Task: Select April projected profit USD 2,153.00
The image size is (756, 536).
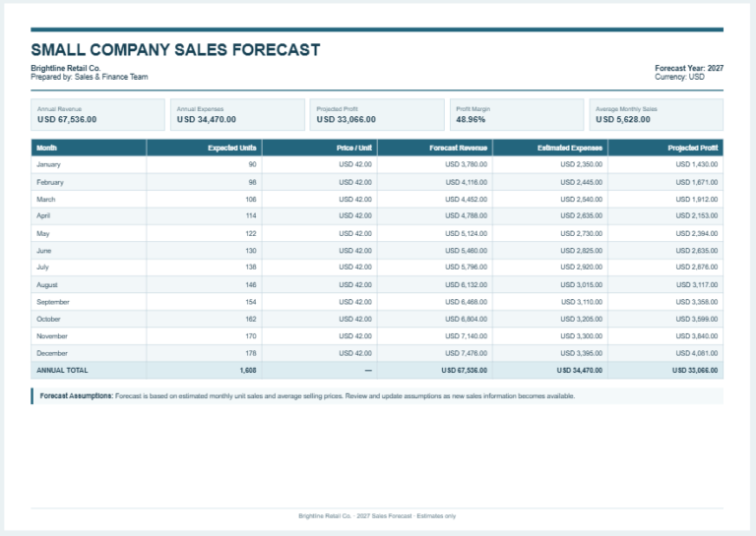Action: (697, 215)
